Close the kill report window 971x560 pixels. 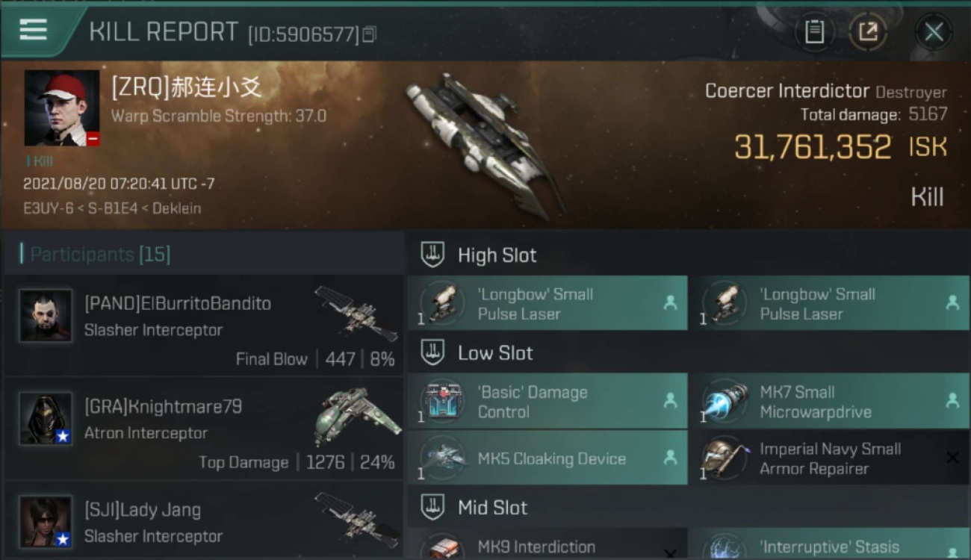coord(934,32)
